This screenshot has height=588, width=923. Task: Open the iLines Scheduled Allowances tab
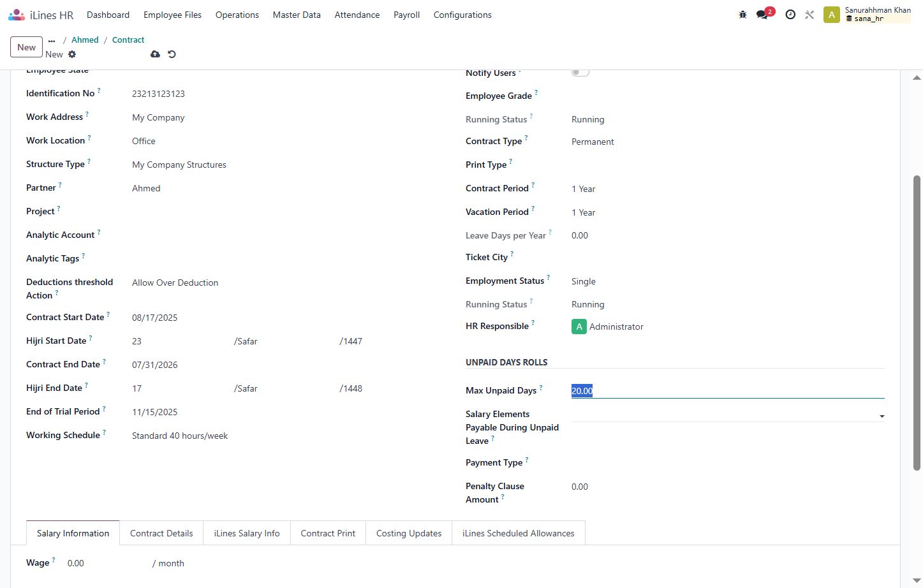tap(519, 533)
